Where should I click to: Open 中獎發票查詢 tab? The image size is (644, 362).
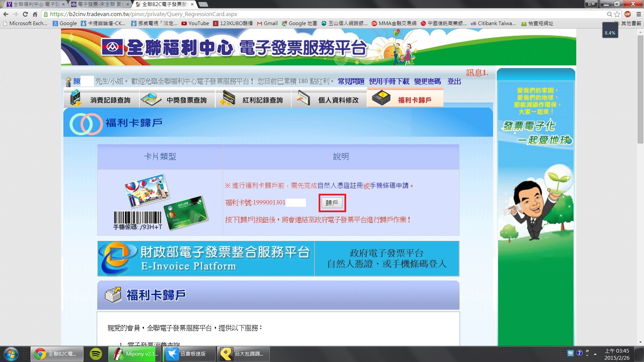coord(177,99)
